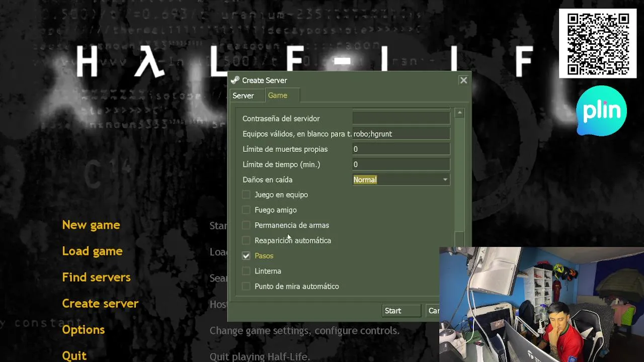Screen dimensions: 644x362
Task: Select Create server menu item
Action: [100, 303]
